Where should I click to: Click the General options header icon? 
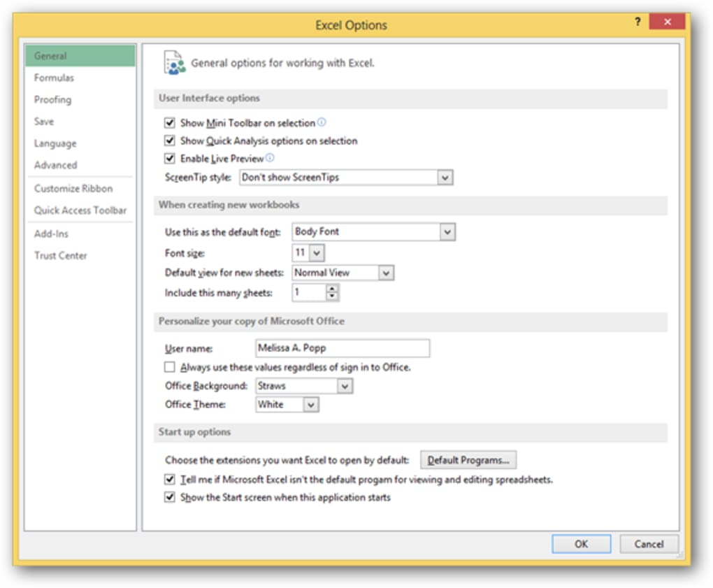(x=175, y=63)
